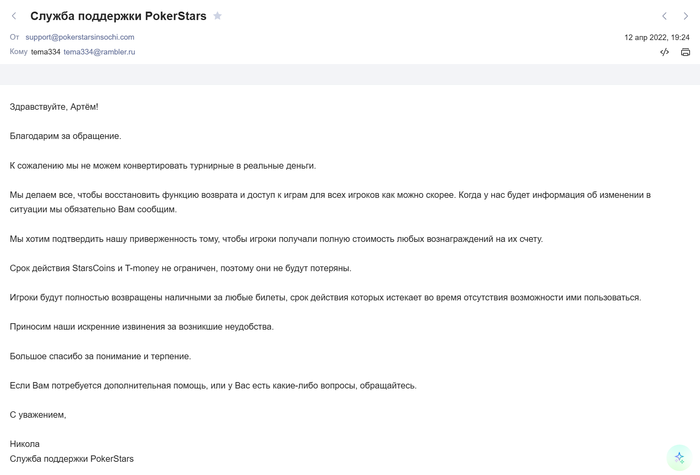Star the PokerStars support email
This screenshot has height=475, width=700.
tap(218, 16)
